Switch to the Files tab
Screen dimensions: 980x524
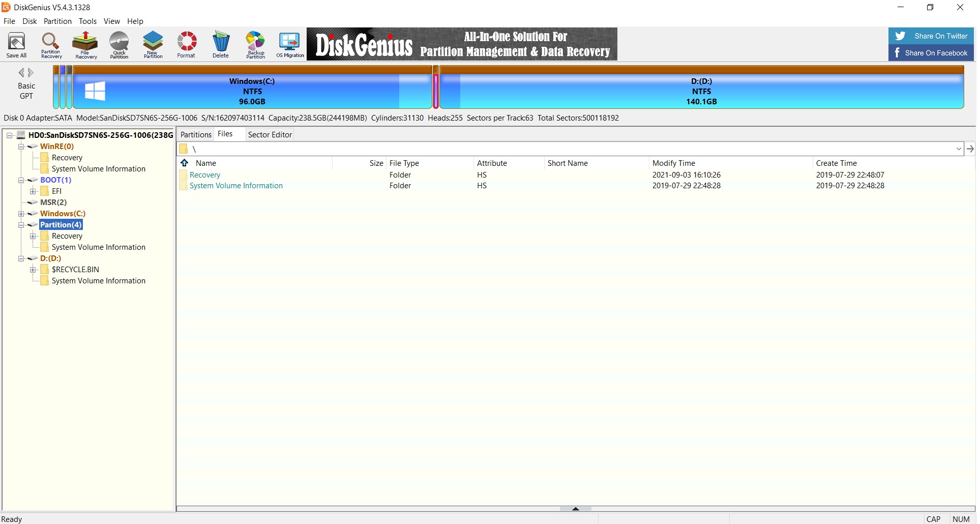[x=225, y=134]
